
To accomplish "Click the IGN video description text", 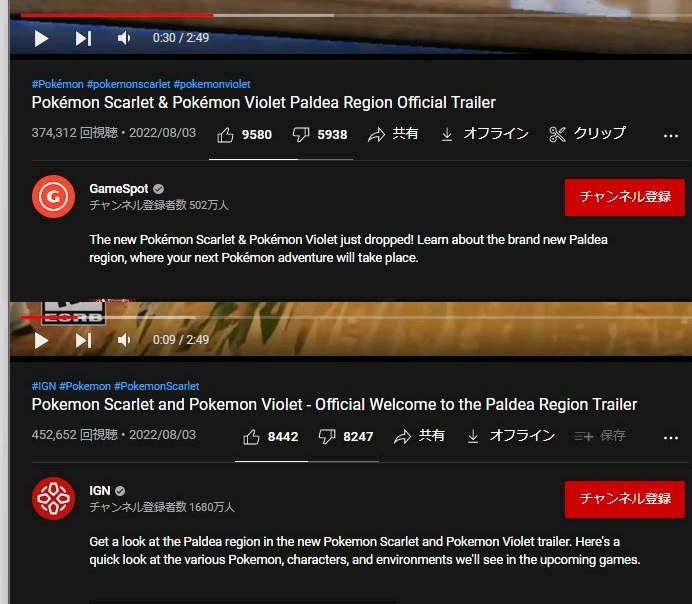I will pos(365,551).
